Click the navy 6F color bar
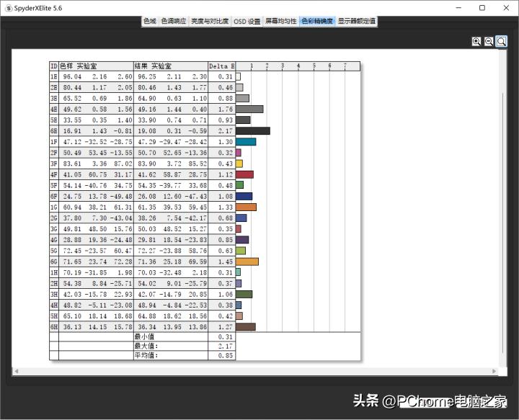This screenshot has width=519, height=420. 244,197
